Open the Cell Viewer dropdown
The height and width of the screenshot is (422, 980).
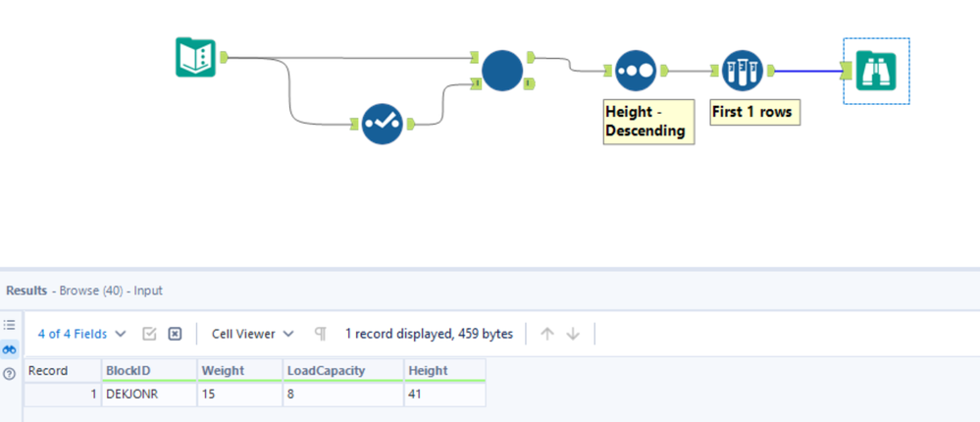coord(252,334)
